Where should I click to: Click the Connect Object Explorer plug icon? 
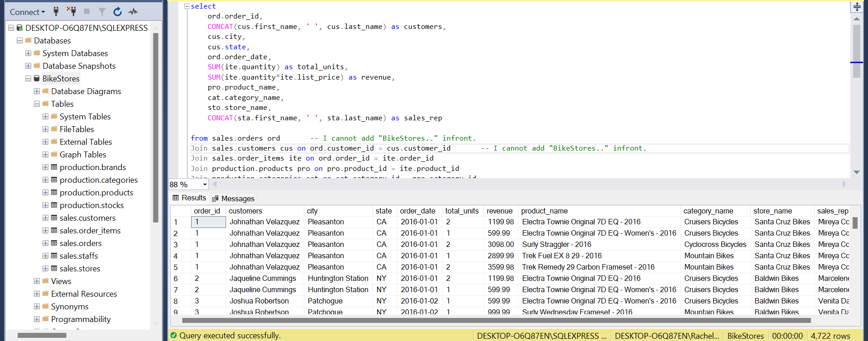click(x=56, y=12)
